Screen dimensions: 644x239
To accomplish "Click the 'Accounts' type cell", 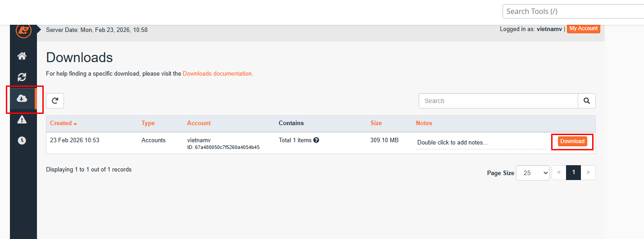I will click(x=153, y=140).
